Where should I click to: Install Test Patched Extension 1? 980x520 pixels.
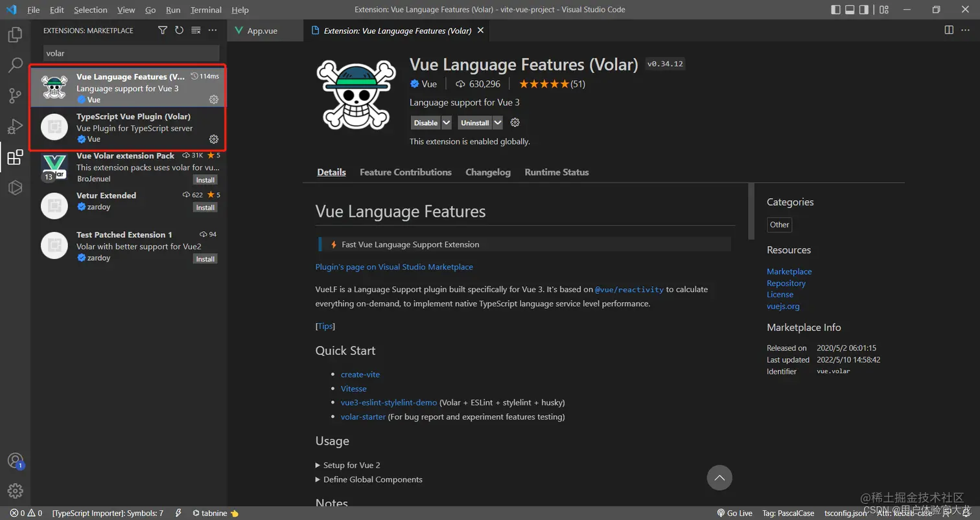coord(205,258)
